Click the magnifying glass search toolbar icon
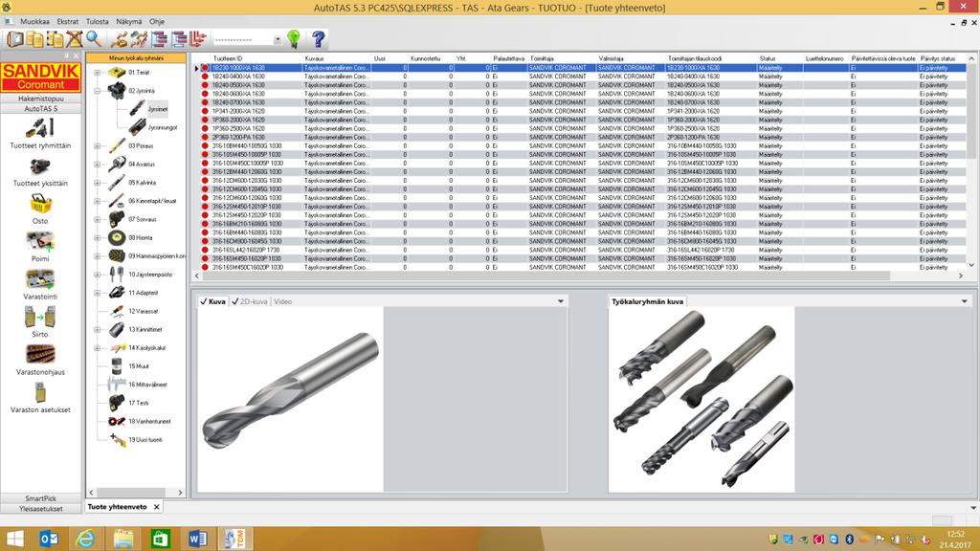 pyautogui.click(x=94, y=38)
